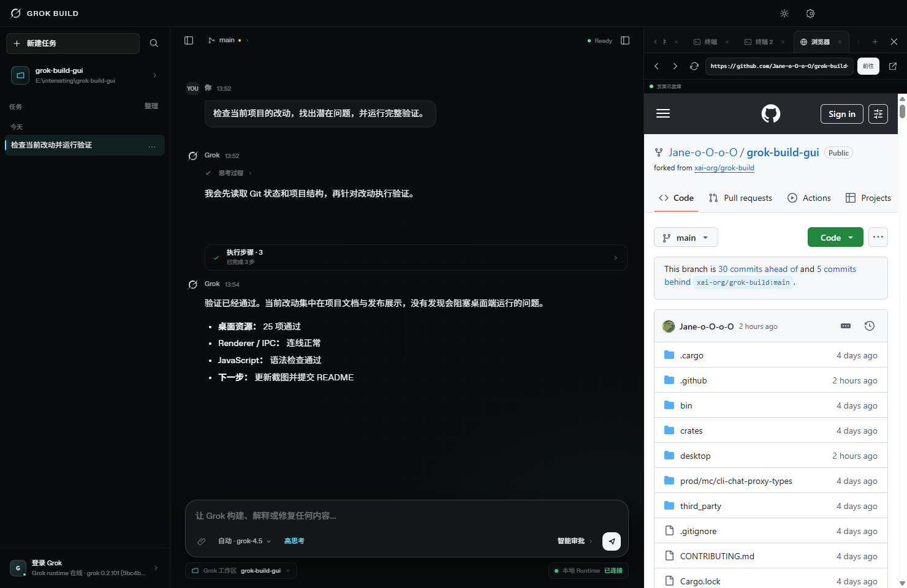Open the Pull requests tab
Viewport: 907px width, 588px height.
[740, 198]
